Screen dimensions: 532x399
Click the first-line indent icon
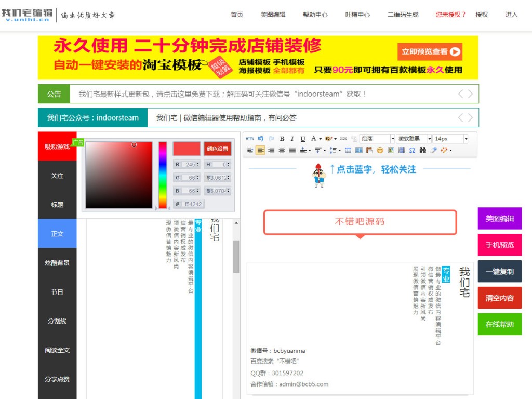pos(250,150)
